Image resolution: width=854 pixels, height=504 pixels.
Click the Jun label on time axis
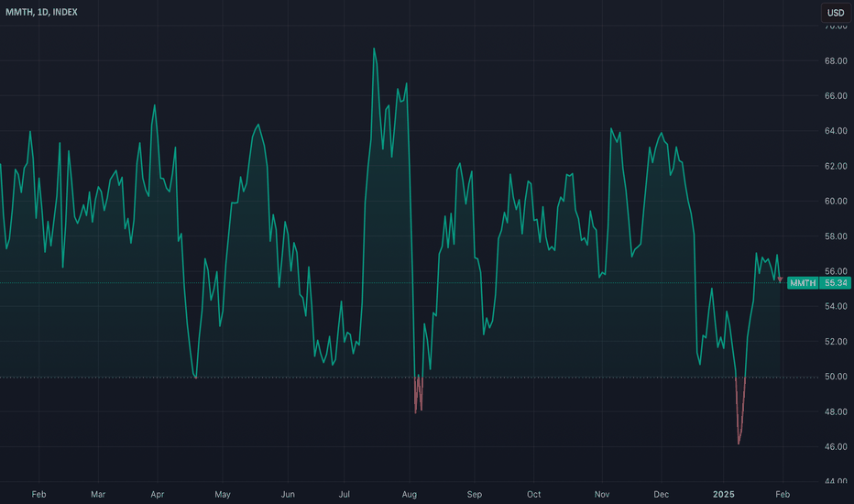coord(288,494)
